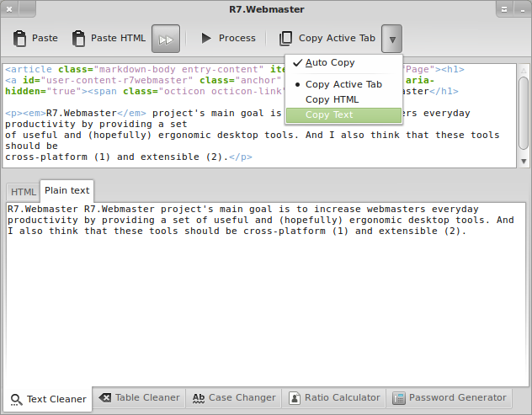Screen dimensions: 532x415
Task: Click the source scrollbar up arrow
Action: click(x=524, y=70)
